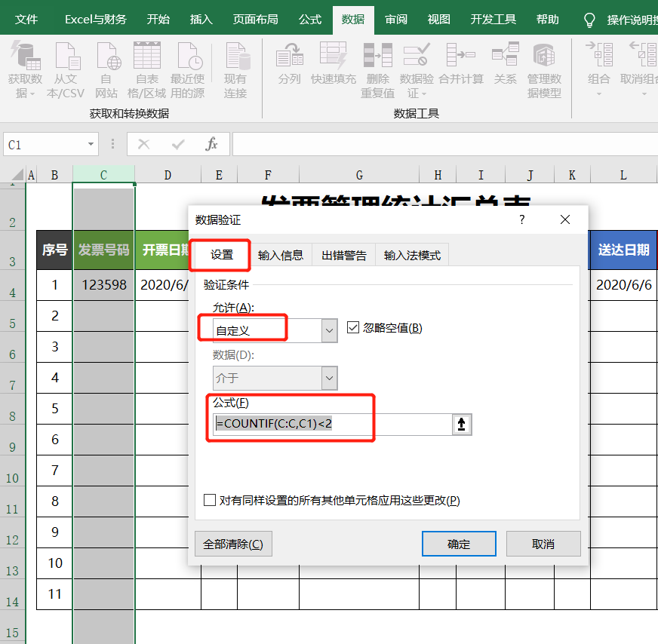Screen dimensions: 658x644
Task: Enable 对有同样设置的所有其他单元格应用这些更改 checkbox
Action: point(211,500)
